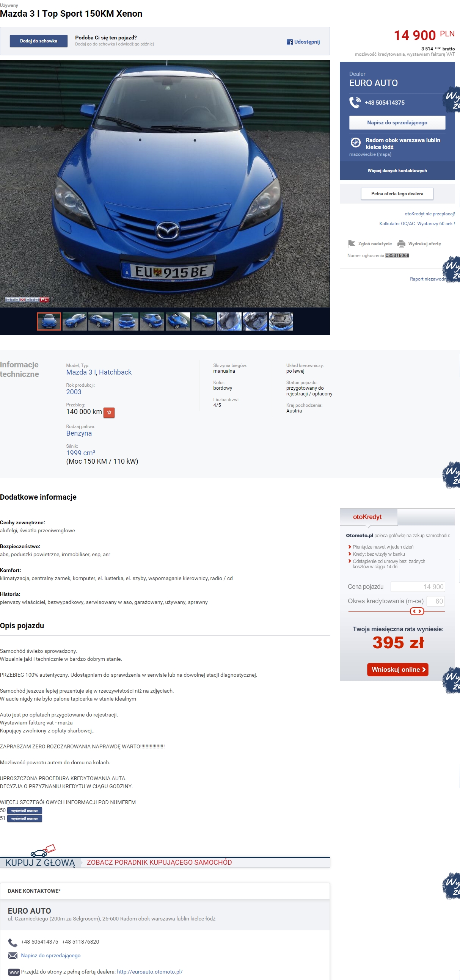460x980 pixels.
Task: Click the red mileage badge icon beside 140 000 km
Action: coord(109,412)
